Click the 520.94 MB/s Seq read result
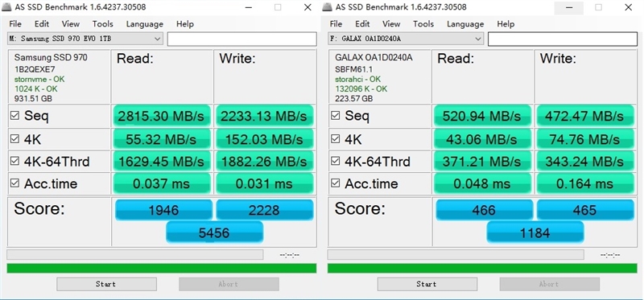644x300 pixels. pos(482,116)
